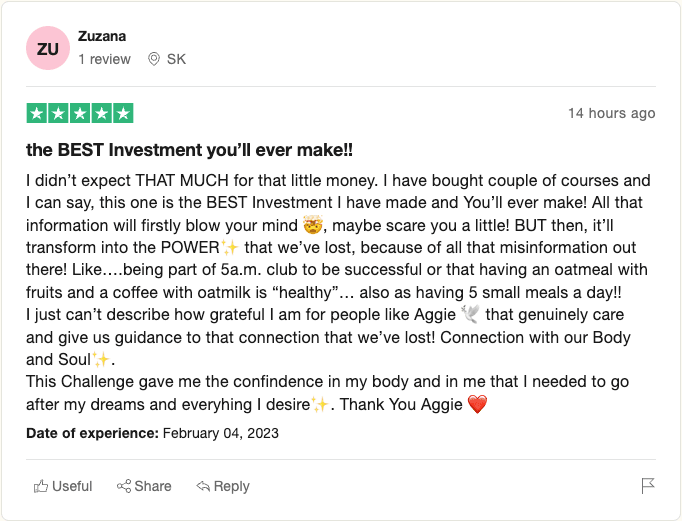Open reviewer Zuzana's profile name
This screenshot has width=682, height=521.
pos(102,36)
